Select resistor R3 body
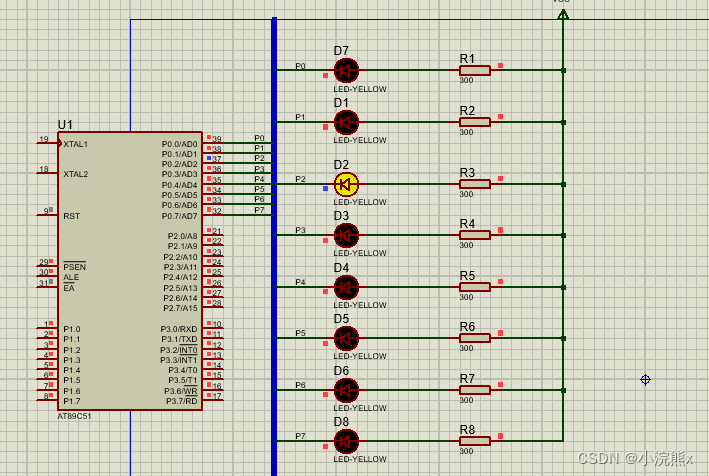The image size is (709, 476). pos(475,184)
